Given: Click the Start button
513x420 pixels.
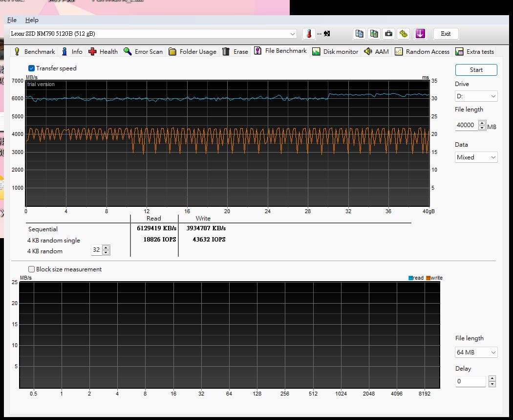Looking at the screenshot, I should pos(476,70).
